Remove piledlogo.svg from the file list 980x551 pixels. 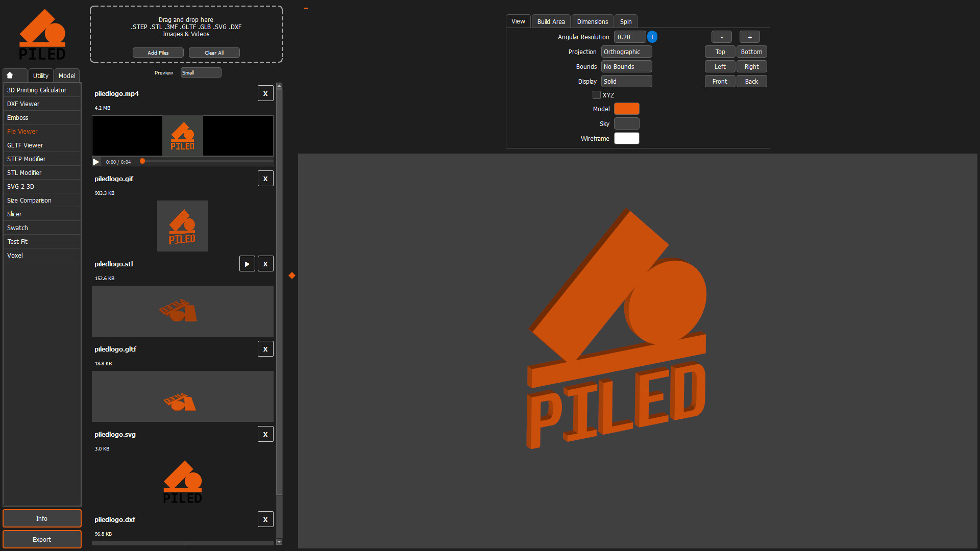click(x=265, y=434)
